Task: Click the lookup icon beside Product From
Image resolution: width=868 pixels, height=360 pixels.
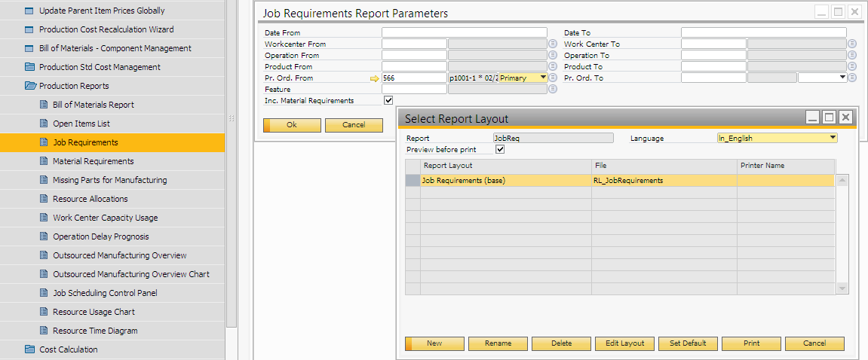Action: click(553, 67)
